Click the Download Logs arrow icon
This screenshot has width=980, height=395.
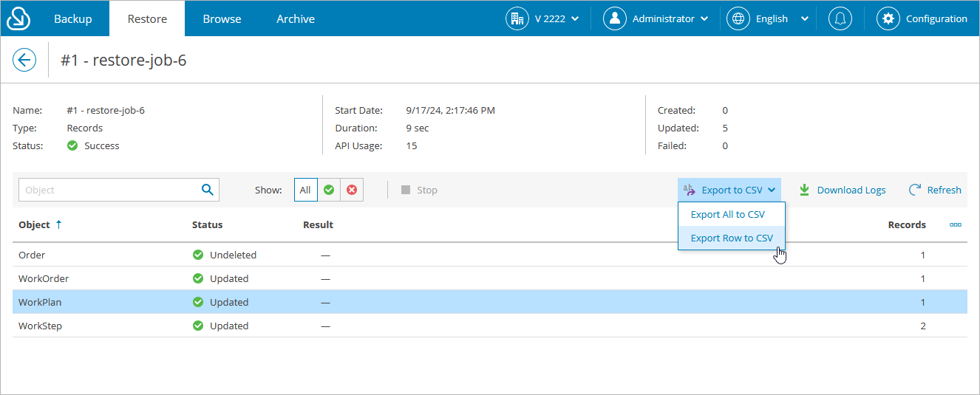(x=805, y=190)
